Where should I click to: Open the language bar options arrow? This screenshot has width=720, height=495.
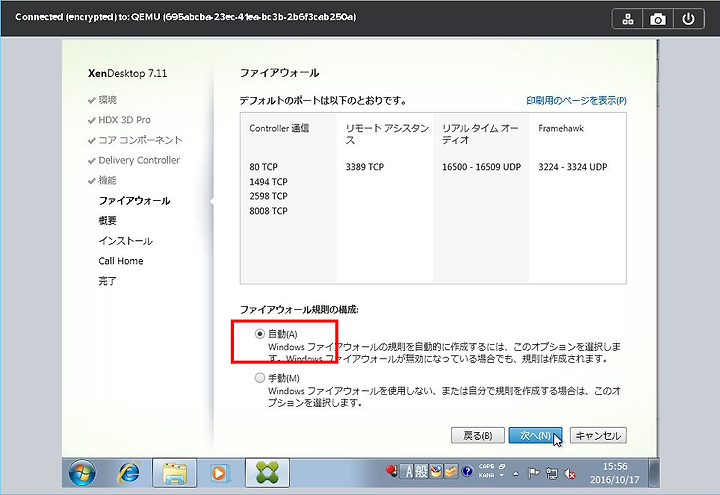[501, 475]
